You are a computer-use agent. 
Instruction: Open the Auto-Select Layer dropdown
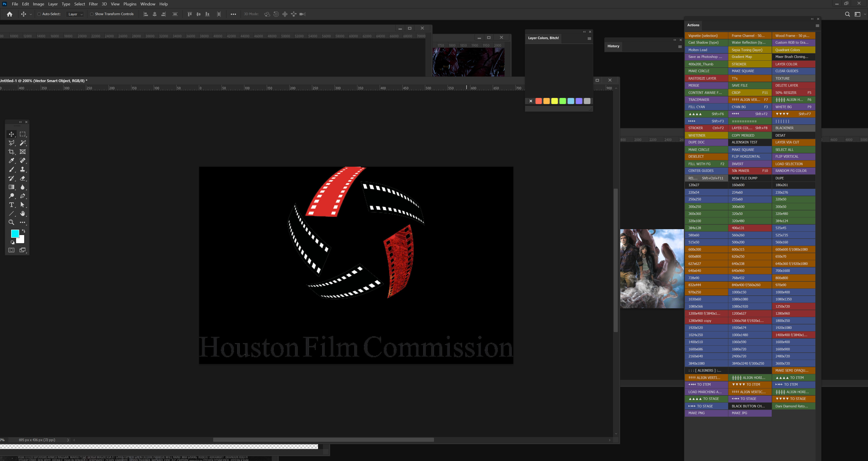tap(75, 14)
